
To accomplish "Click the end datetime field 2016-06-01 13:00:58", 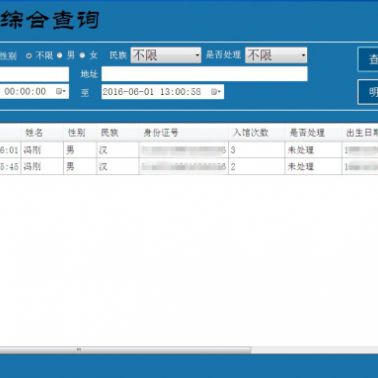I will 162,92.
